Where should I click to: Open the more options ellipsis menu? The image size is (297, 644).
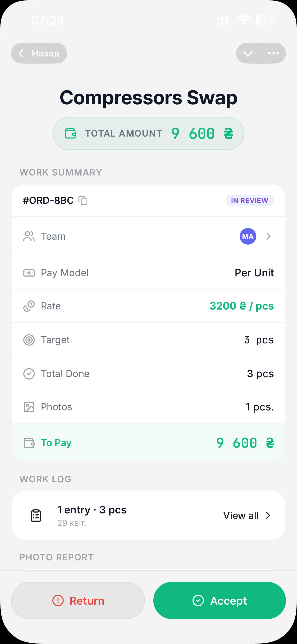point(273,53)
